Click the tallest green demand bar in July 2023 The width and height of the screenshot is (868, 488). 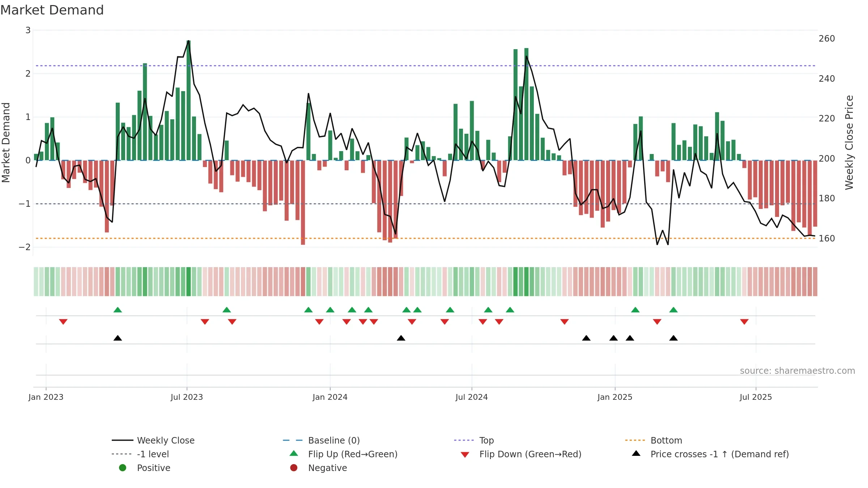188,100
